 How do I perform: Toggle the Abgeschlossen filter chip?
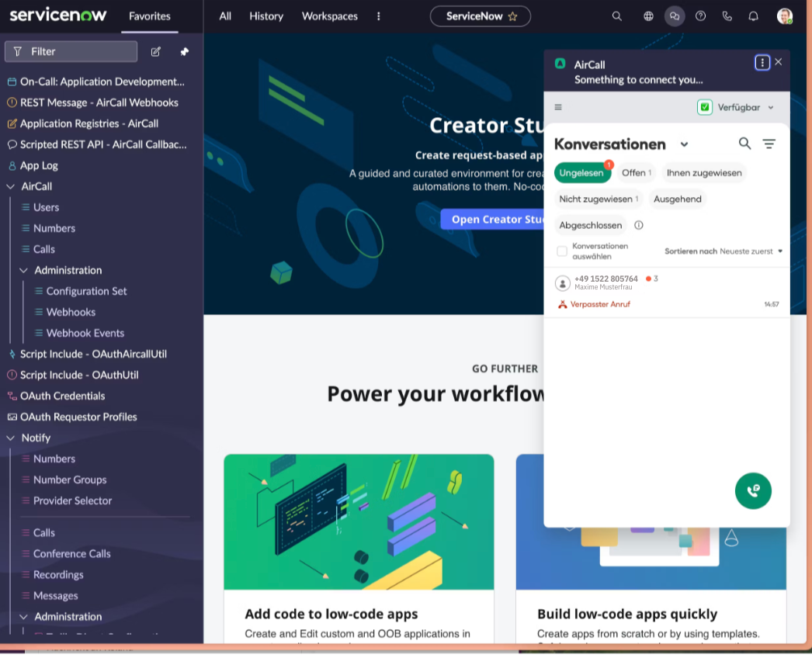coord(590,226)
